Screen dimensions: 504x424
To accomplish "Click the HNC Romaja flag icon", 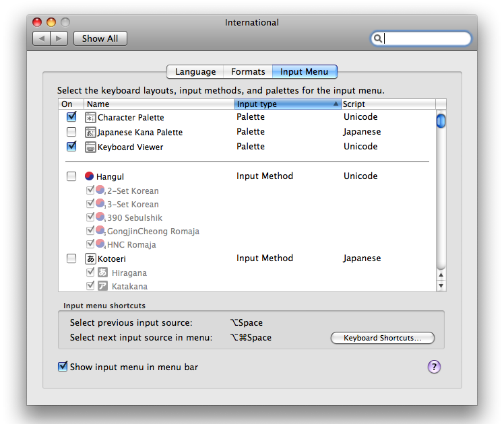I will point(100,244).
